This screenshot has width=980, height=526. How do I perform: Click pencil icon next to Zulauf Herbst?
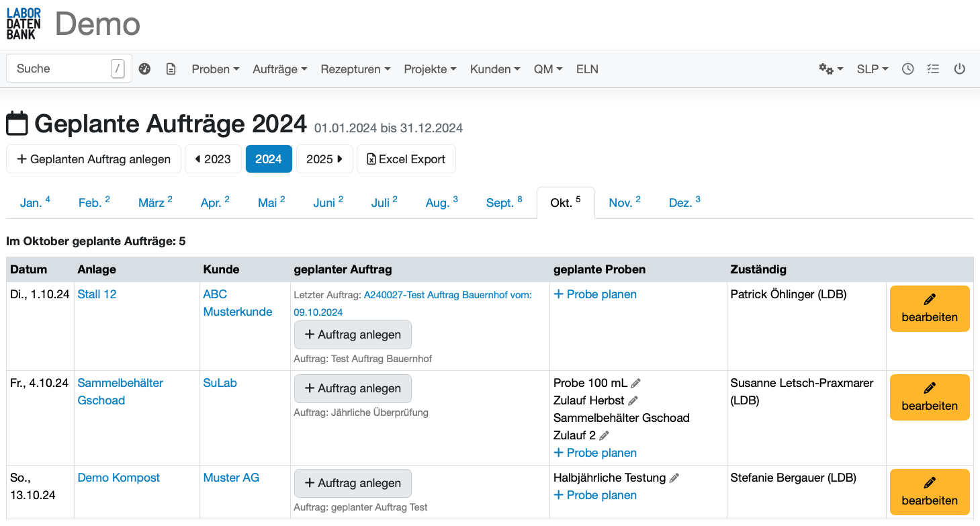(633, 401)
